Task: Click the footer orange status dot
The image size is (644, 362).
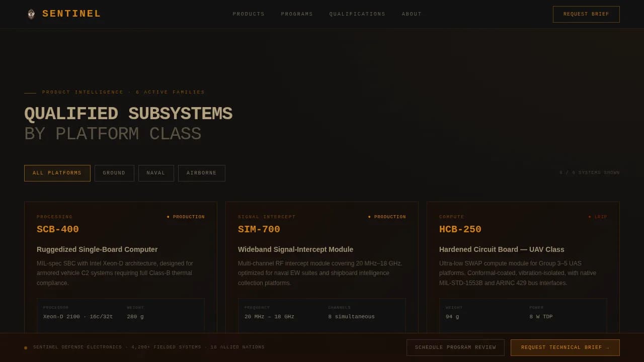Action: 26,348
